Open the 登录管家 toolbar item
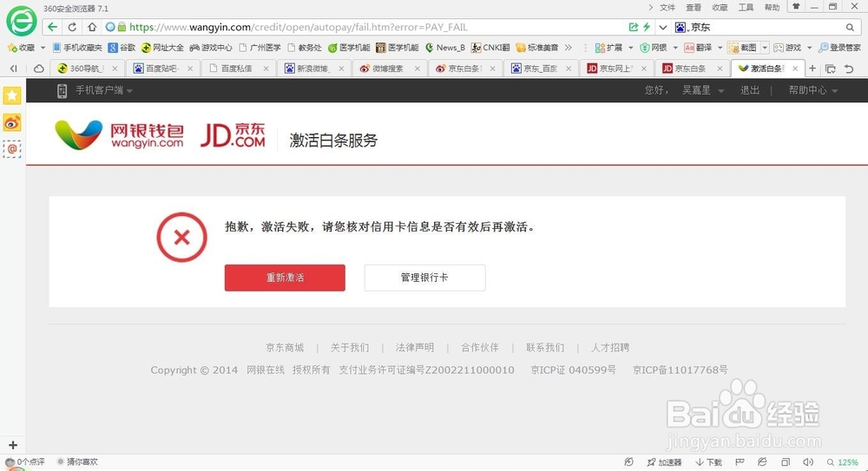The height and width of the screenshot is (471, 868). [839, 48]
